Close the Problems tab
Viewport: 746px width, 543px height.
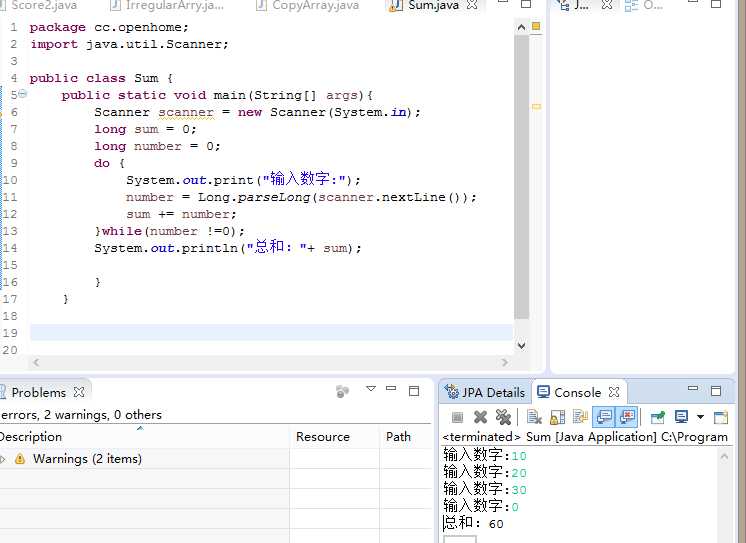tap(79, 392)
